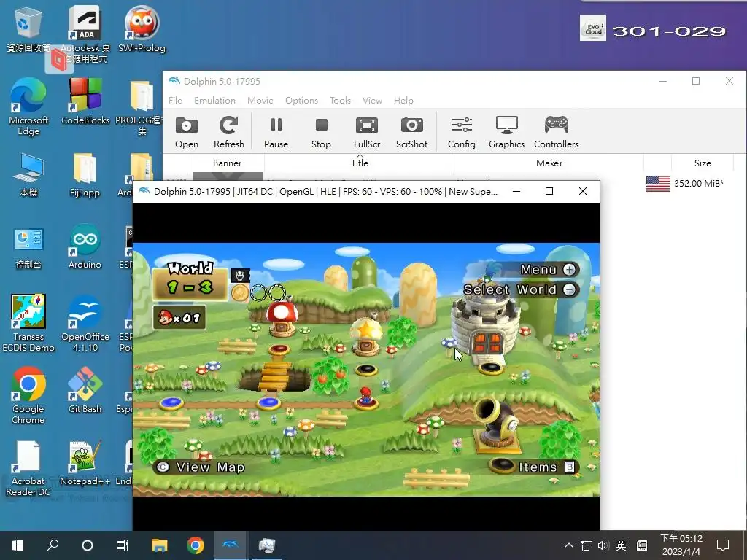Click the red mushroom house on map

tap(282, 318)
